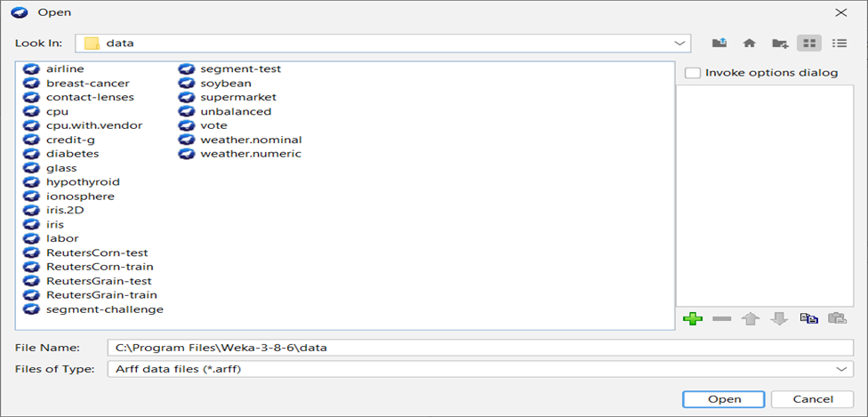The width and height of the screenshot is (868, 417).
Task: Select the contact-lenses file icon
Action: [x=31, y=98]
